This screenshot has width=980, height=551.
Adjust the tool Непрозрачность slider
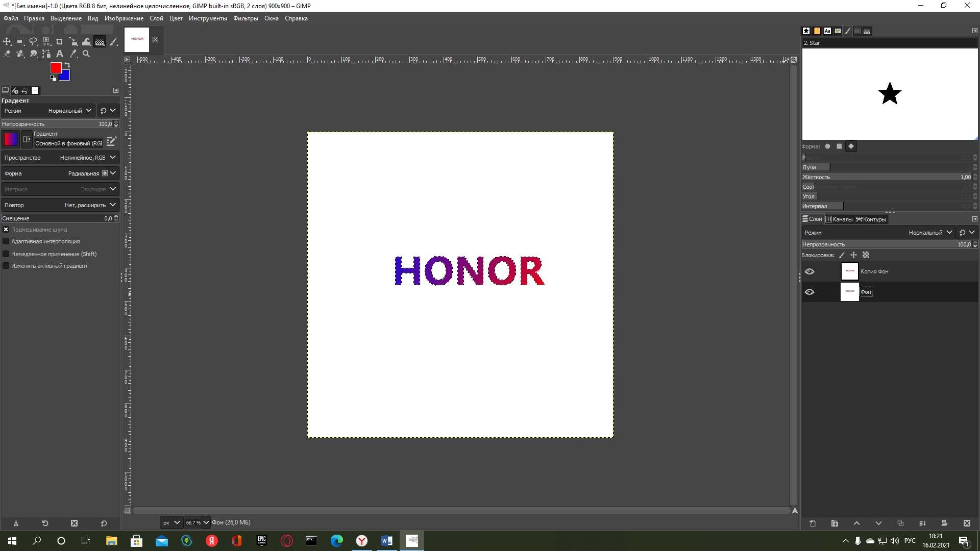pyautogui.click(x=57, y=124)
